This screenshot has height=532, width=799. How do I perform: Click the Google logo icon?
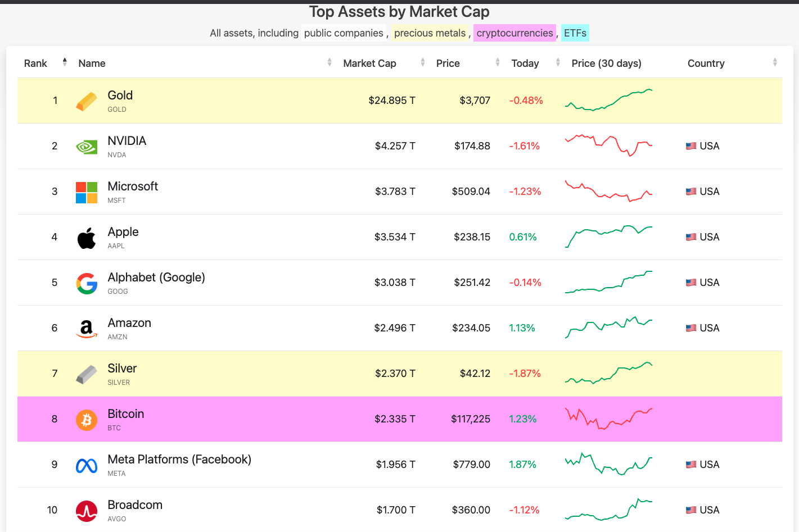click(87, 284)
